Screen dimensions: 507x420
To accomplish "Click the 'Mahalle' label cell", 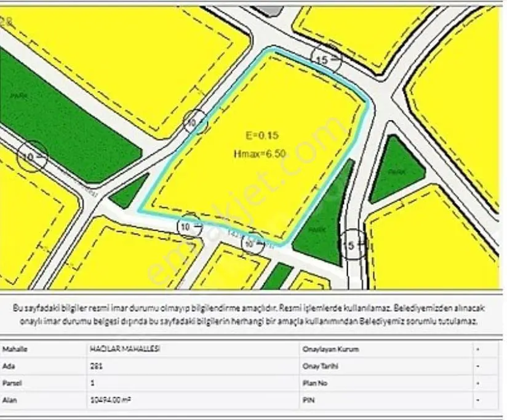I will tap(43, 349).
